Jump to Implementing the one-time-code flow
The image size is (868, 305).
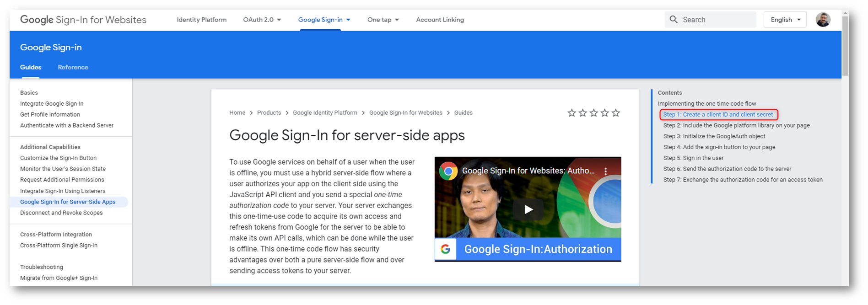707,104
